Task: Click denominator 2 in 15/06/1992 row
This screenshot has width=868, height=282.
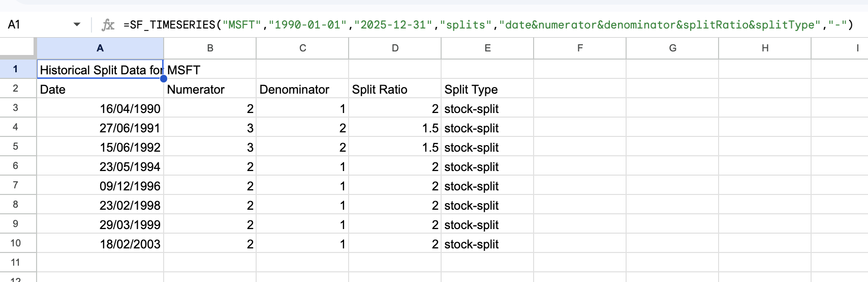Action: pos(302,147)
